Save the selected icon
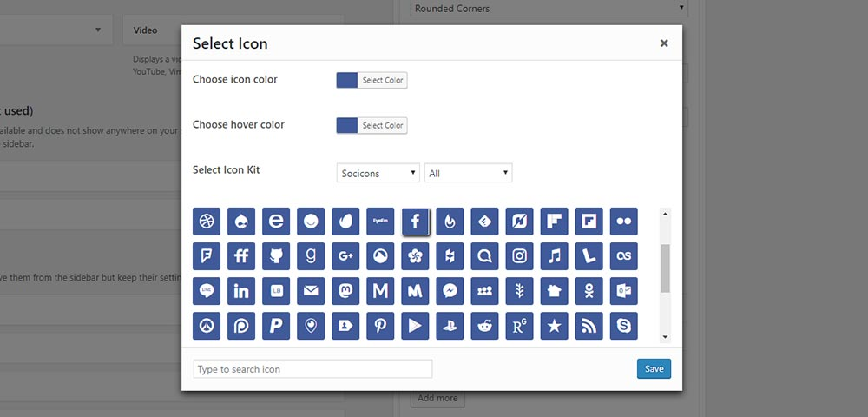868x417 pixels. pyautogui.click(x=654, y=369)
